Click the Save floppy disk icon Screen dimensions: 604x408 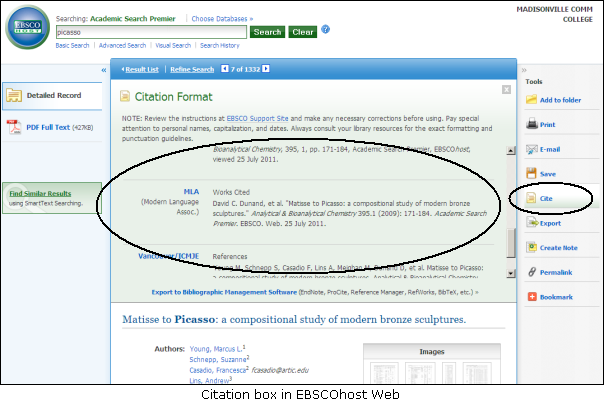tap(531, 173)
